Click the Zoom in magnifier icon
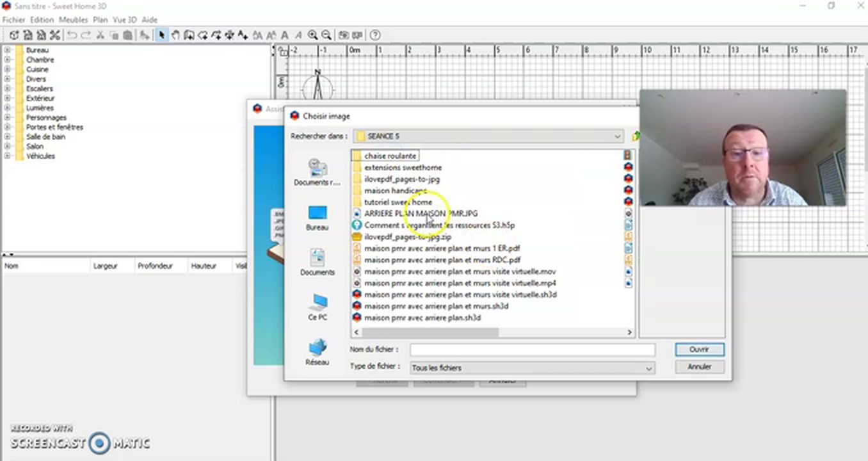 313,35
